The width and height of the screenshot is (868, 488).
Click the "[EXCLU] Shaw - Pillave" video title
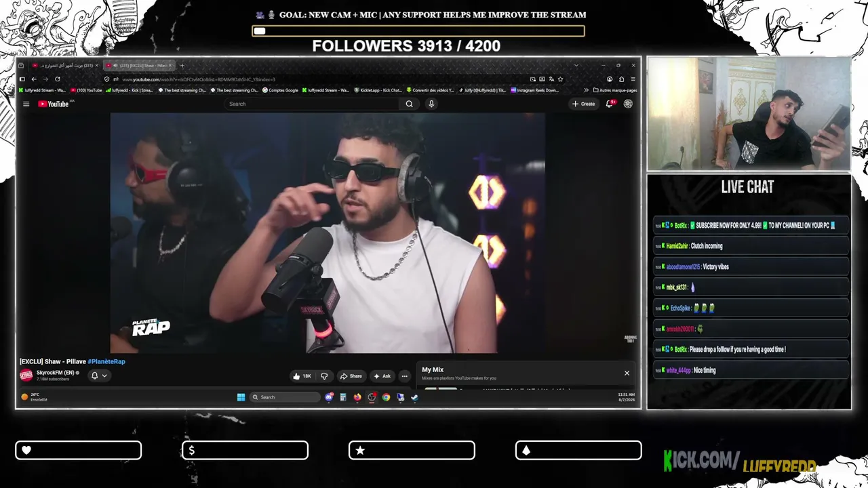tap(53, 362)
